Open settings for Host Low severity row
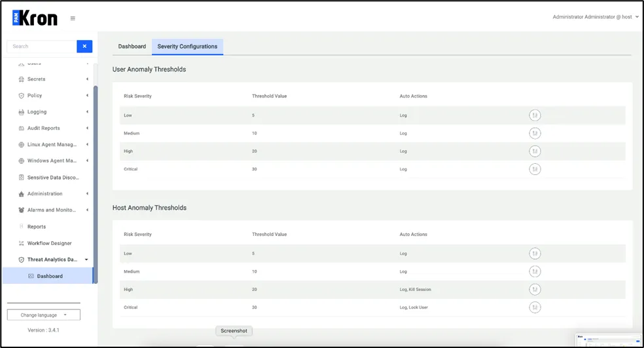 [535, 254]
